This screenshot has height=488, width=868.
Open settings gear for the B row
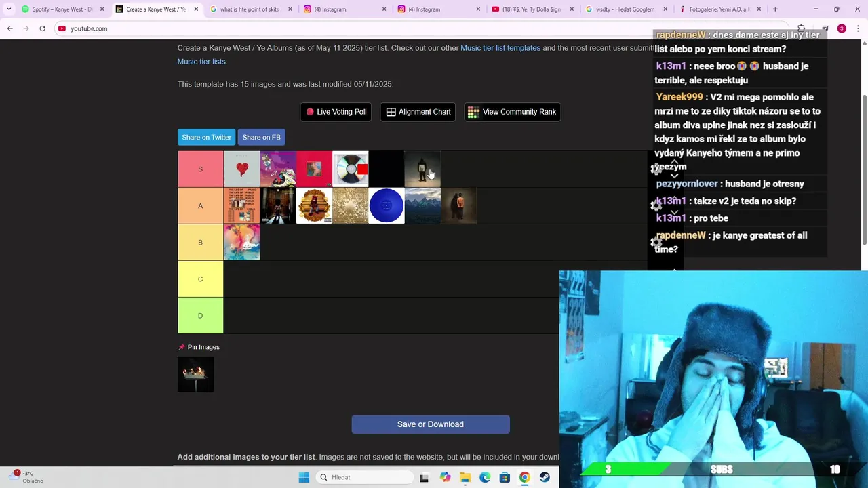click(x=656, y=242)
